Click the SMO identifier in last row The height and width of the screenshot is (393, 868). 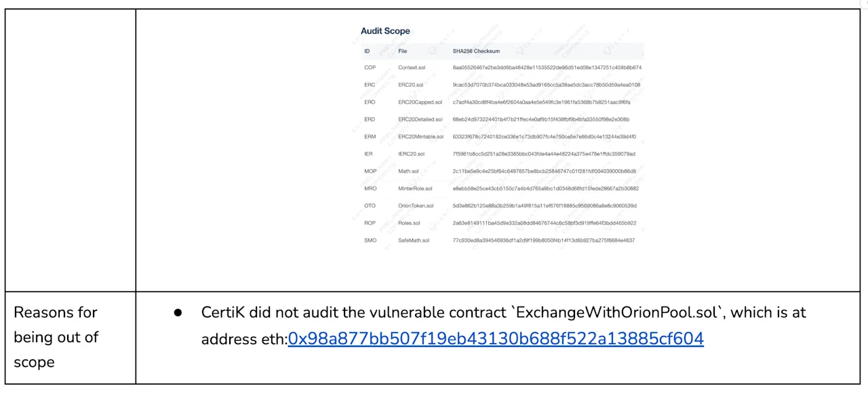pyautogui.click(x=370, y=240)
